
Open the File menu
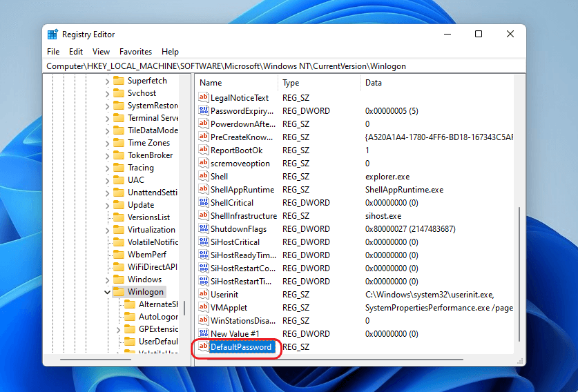click(x=53, y=52)
